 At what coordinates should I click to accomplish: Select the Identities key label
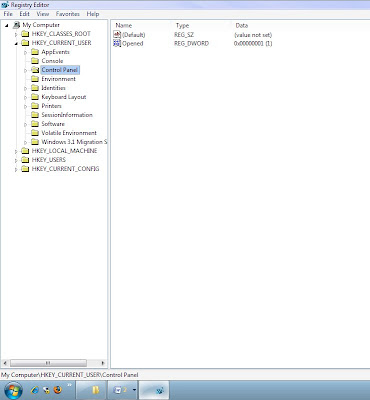coord(53,88)
